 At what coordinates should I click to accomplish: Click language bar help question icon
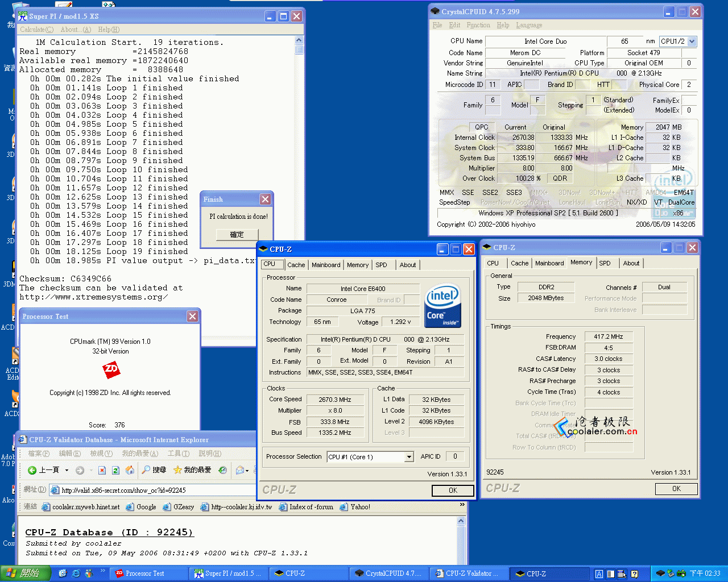(634, 574)
